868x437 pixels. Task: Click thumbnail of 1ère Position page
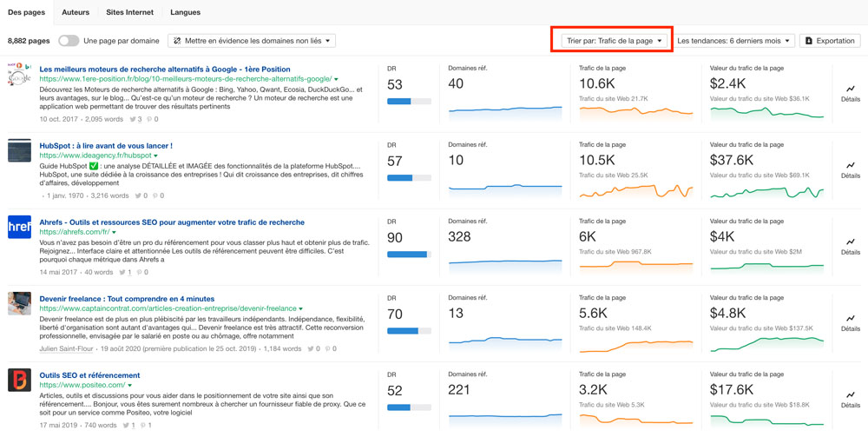coord(19,74)
